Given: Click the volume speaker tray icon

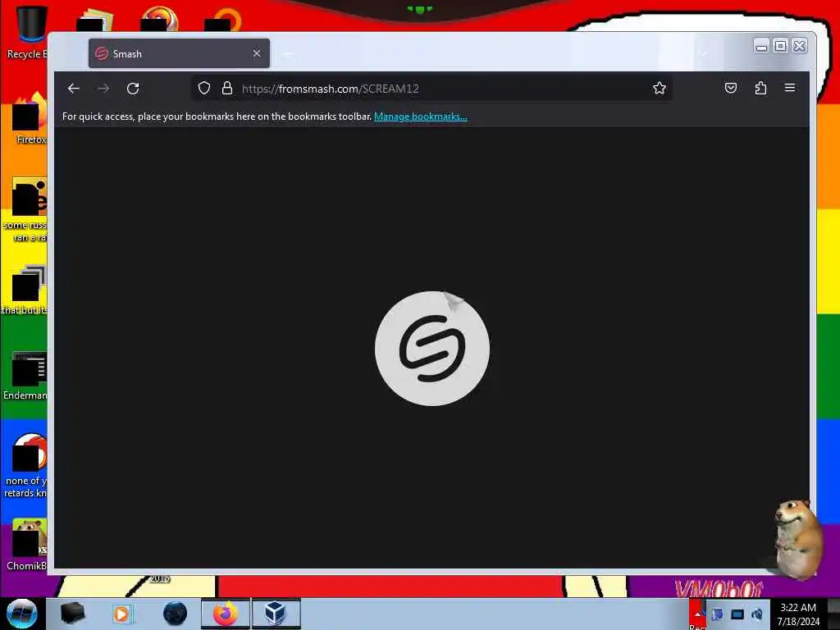Looking at the screenshot, I should point(757,614).
